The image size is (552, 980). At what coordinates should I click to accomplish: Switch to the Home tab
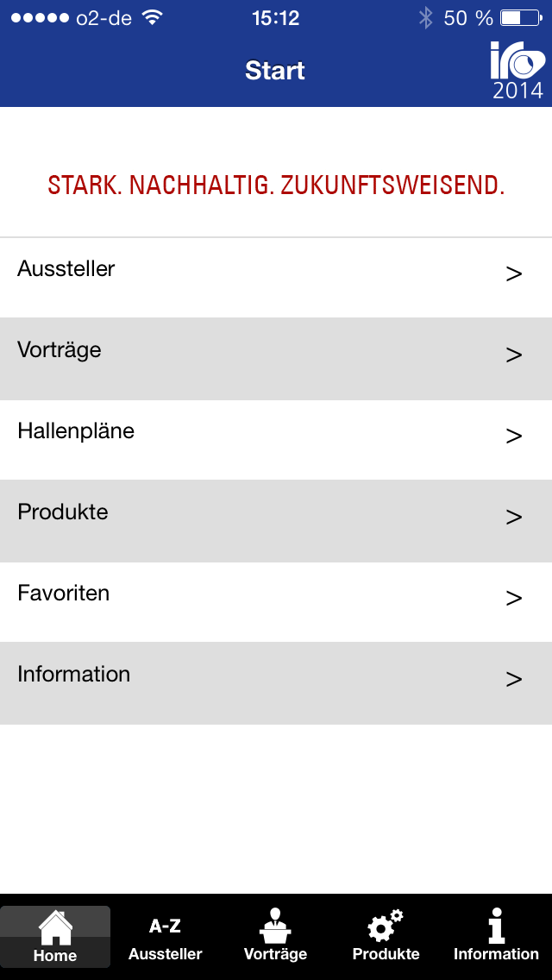point(55,936)
